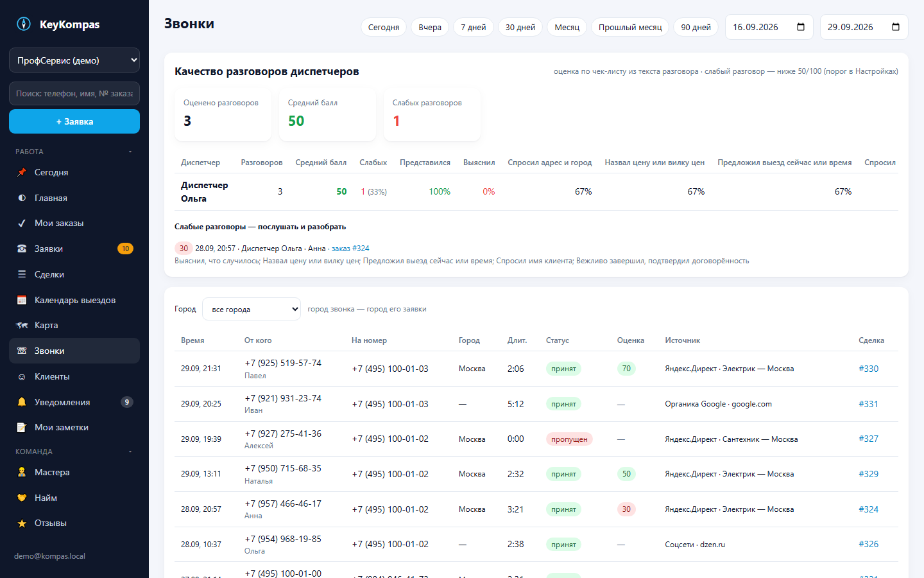Click the orange 10 badge on Заявки
924x578 pixels.
tap(126, 249)
